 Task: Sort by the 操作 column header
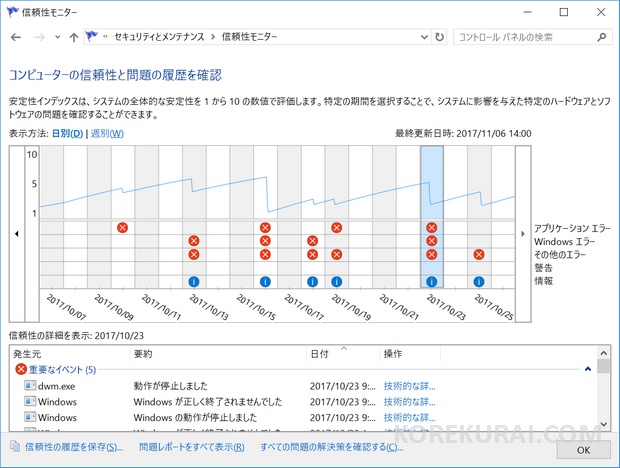410,354
